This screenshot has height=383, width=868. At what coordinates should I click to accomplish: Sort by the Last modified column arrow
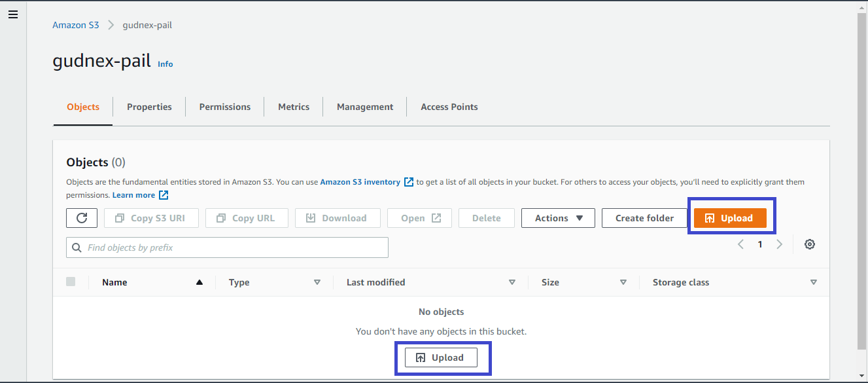[x=512, y=282]
